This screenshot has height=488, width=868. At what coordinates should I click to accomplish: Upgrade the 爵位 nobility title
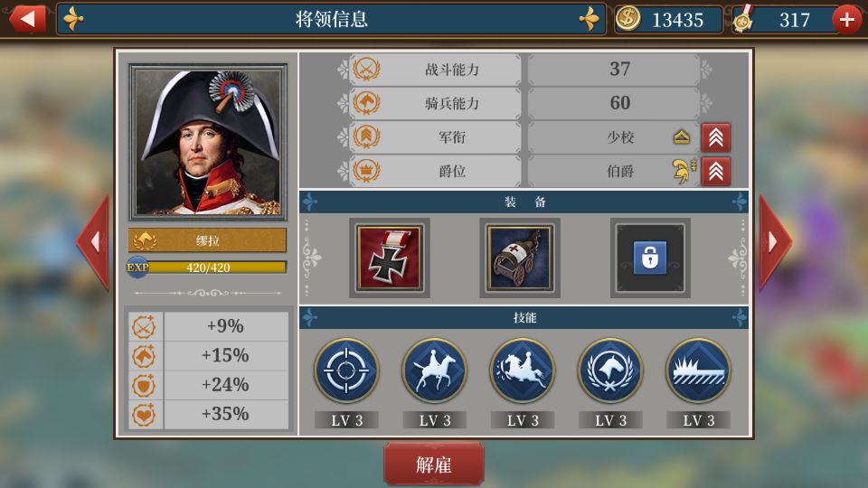(716, 172)
